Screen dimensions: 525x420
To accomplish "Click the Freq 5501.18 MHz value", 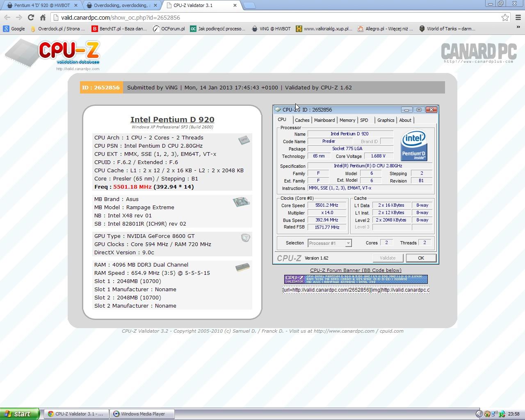I will 132,187.
